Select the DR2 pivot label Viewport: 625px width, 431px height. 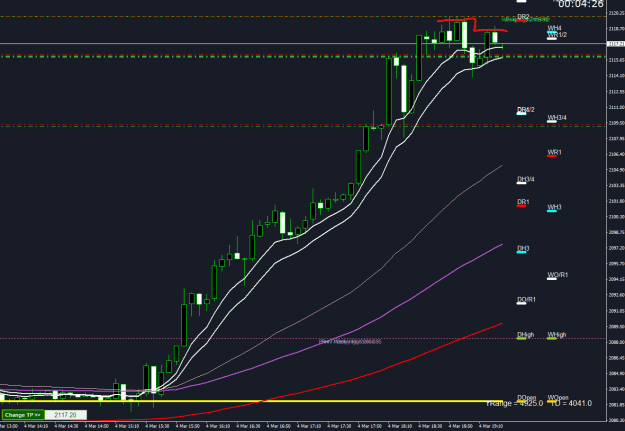click(x=523, y=17)
